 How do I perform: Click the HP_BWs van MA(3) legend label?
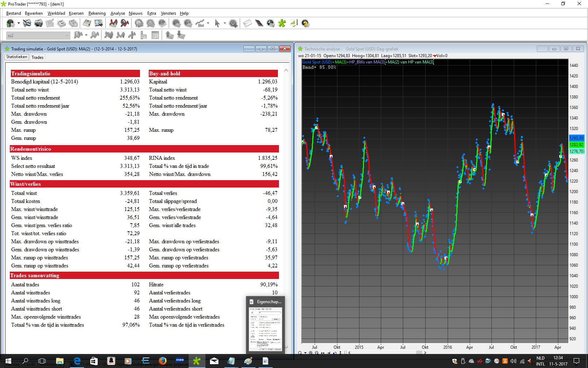[x=367, y=62]
